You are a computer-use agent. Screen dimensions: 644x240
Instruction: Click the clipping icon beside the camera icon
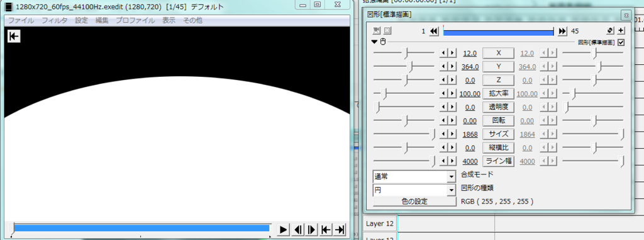[387, 31]
